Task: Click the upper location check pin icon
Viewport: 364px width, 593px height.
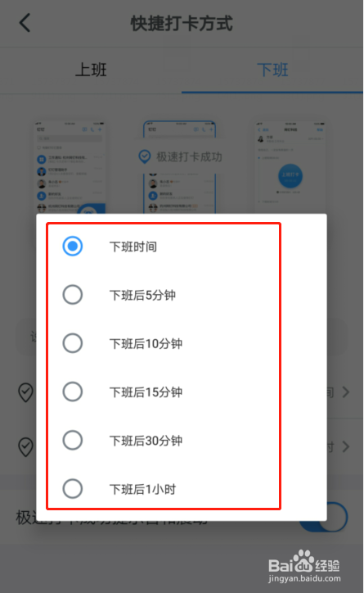Action: point(25,392)
